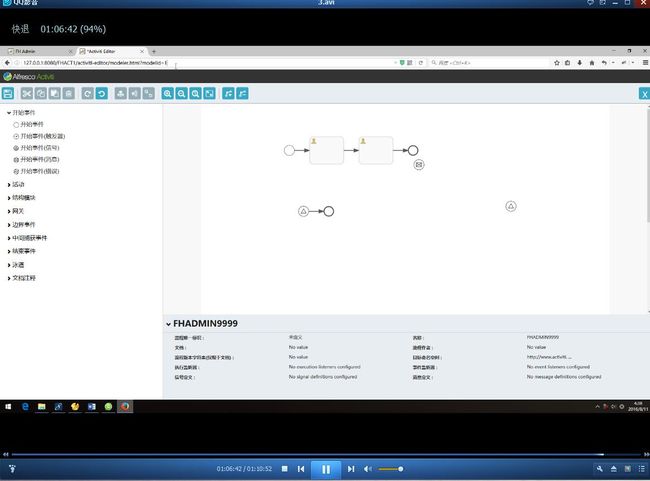Open the browser hamburger menu
Image resolution: width=650 pixels, height=481 pixels.
[645, 63]
